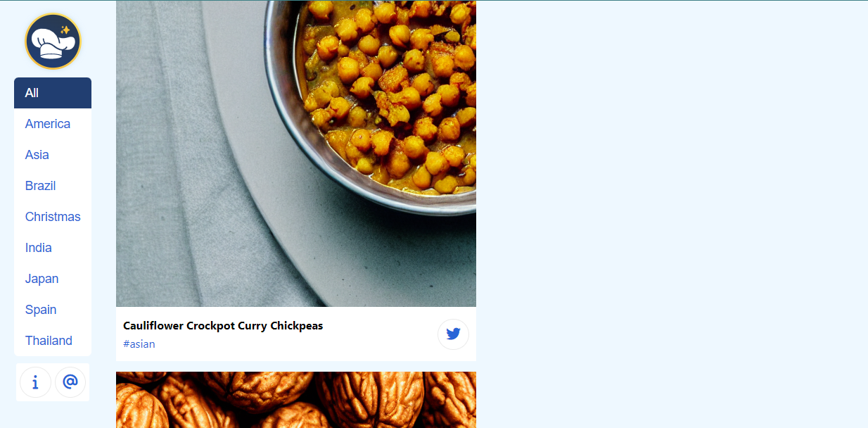Click the #asian hashtag link
The width and height of the screenshot is (868, 428).
click(x=139, y=344)
